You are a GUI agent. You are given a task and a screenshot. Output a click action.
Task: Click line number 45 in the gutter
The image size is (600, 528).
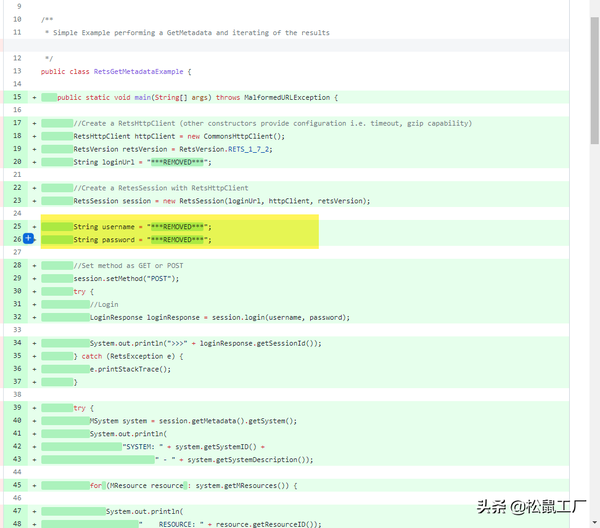(x=17, y=486)
